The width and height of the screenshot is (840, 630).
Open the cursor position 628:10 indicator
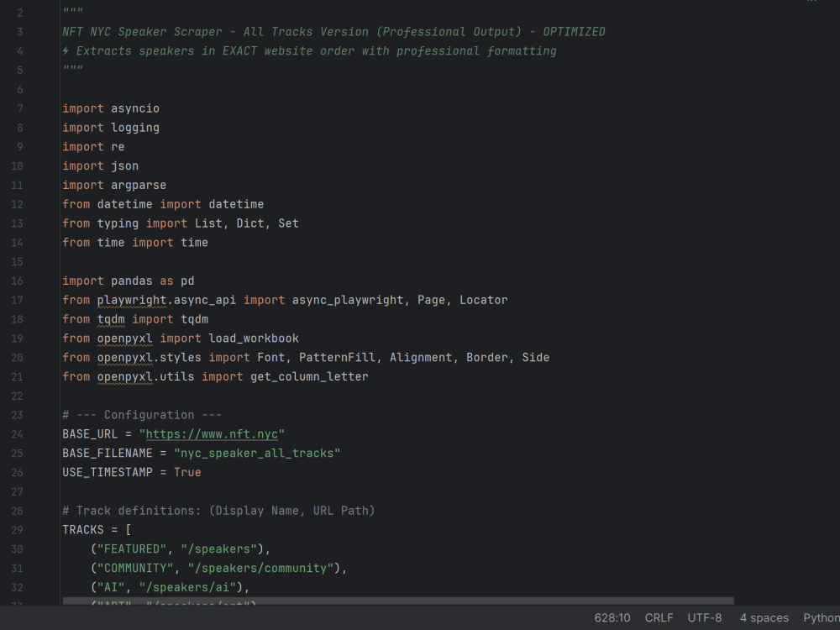click(x=612, y=617)
